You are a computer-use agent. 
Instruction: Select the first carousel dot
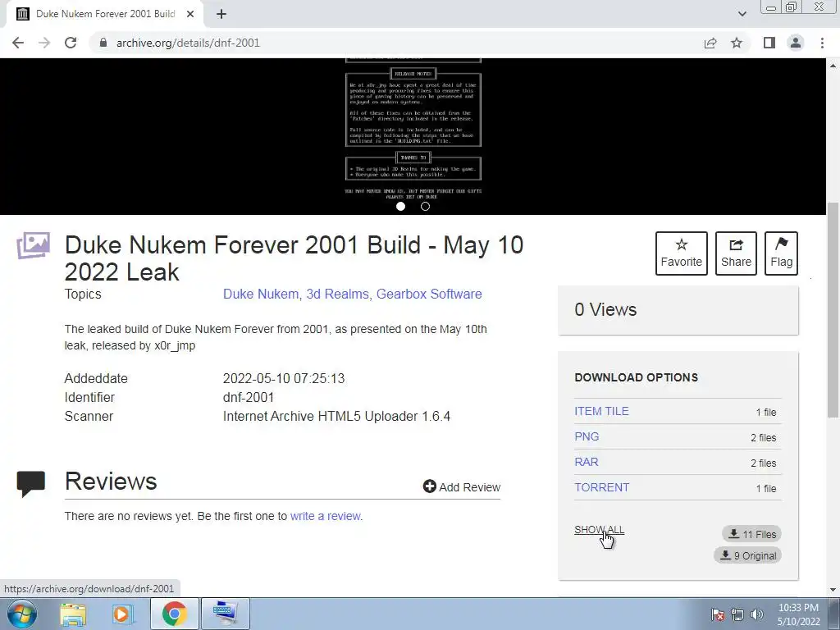click(x=400, y=206)
